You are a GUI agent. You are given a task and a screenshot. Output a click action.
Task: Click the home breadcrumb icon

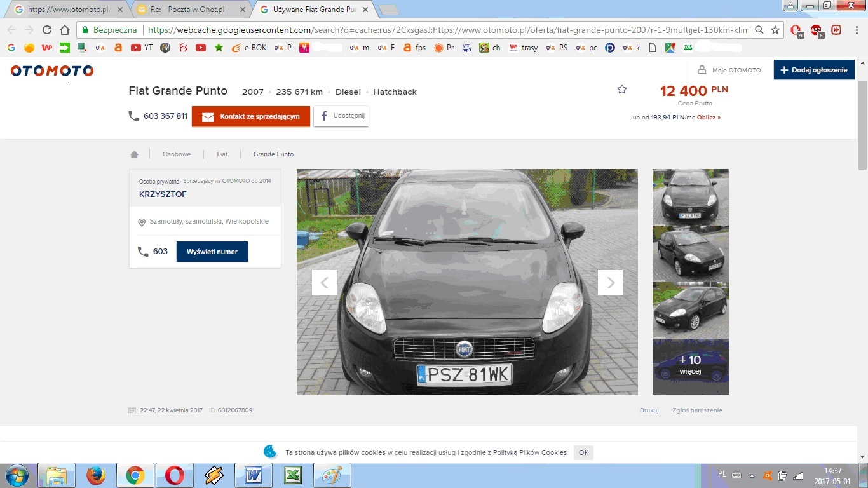tap(134, 154)
